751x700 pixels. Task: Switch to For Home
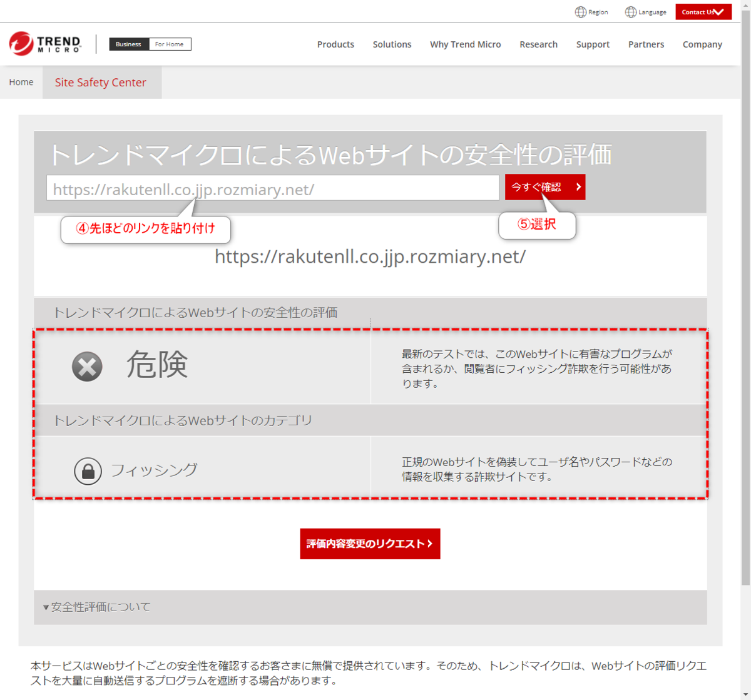point(170,44)
